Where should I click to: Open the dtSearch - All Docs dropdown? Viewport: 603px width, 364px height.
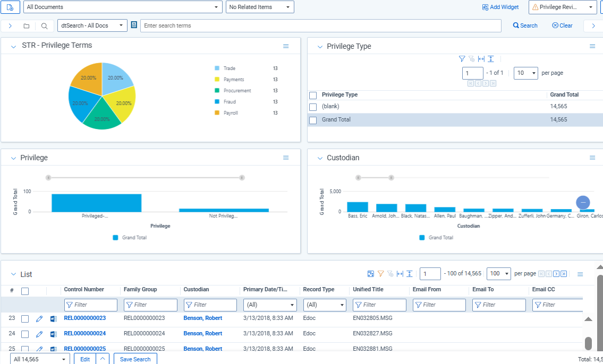(92, 25)
